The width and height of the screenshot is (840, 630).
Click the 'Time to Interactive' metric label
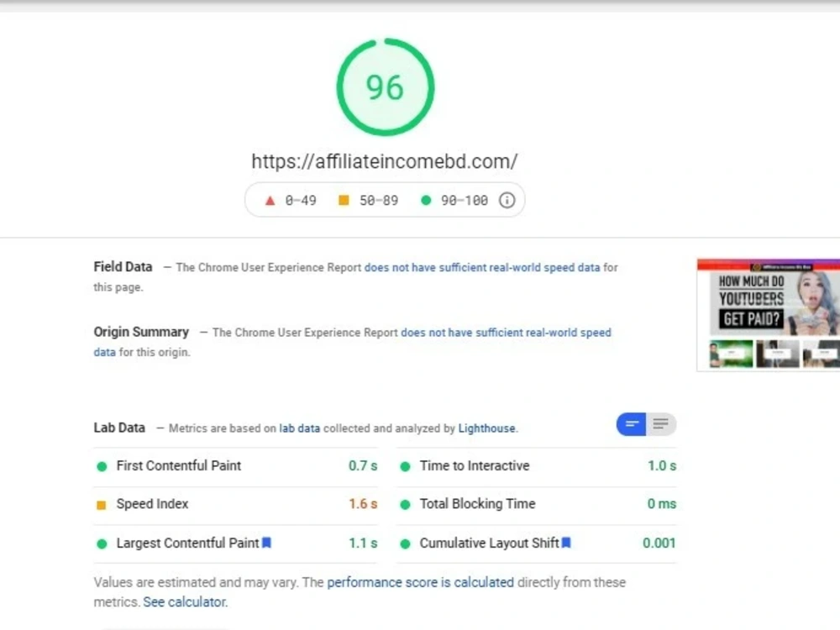click(x=475, y=465)
